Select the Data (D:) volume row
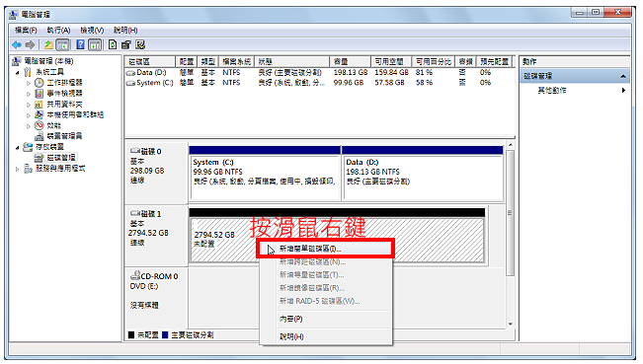The image size is (643, 364). [x=319, y=72]
